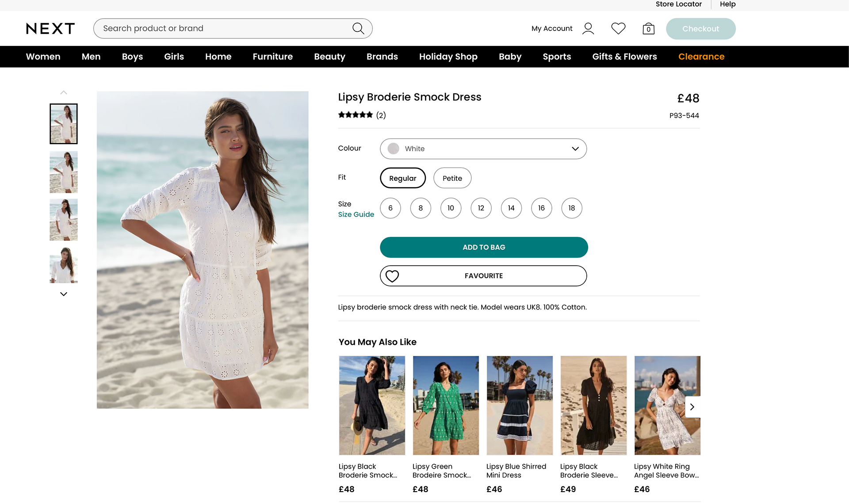This screenshot has width=849, height=504.
Task: Click the Lipsy Blue Shirred Mini Dress title
Action: 516,471
